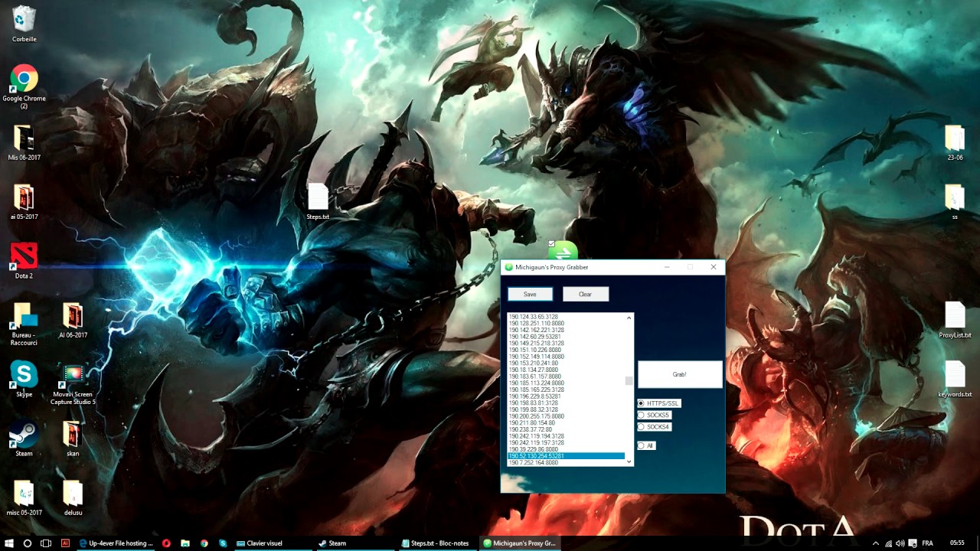980x551 pixels.
Task: Open network status tray icon
Action: coord(888,543)
